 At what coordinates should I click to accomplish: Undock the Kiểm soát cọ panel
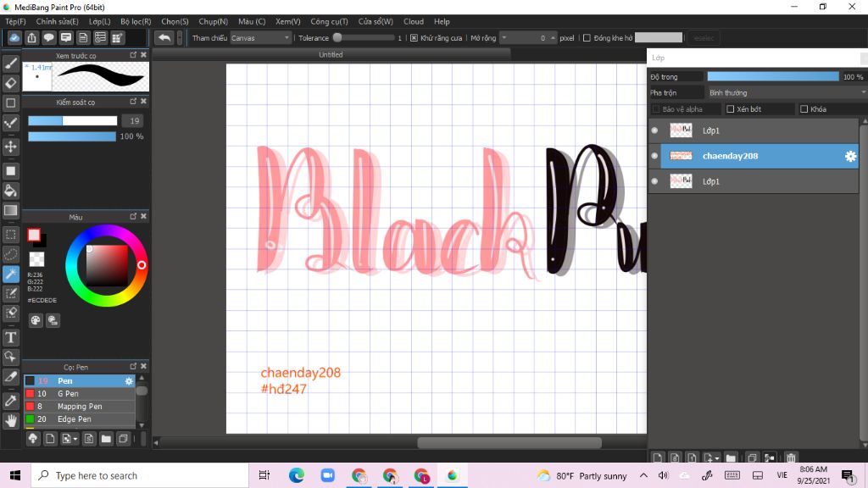click(x=133, y=102)
